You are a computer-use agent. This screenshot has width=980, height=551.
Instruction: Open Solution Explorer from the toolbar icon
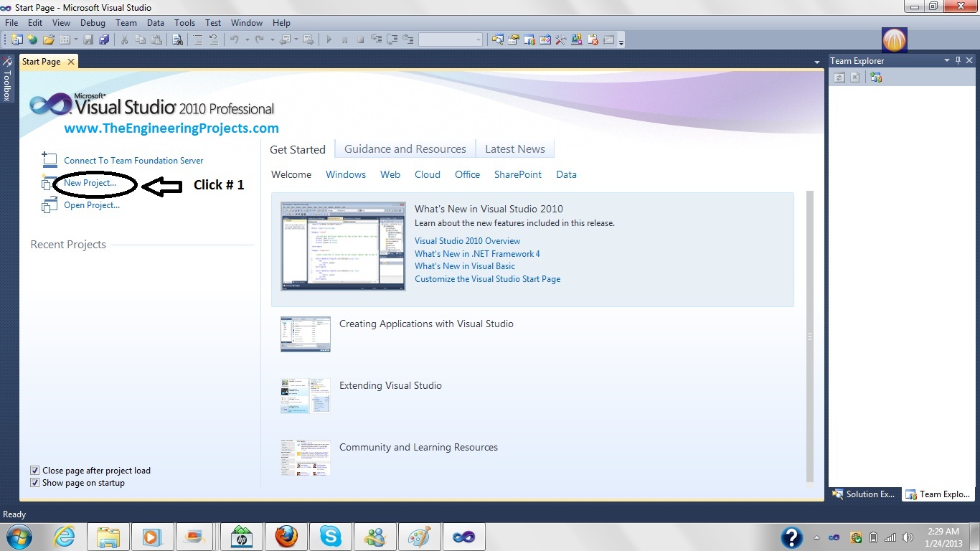497,39
